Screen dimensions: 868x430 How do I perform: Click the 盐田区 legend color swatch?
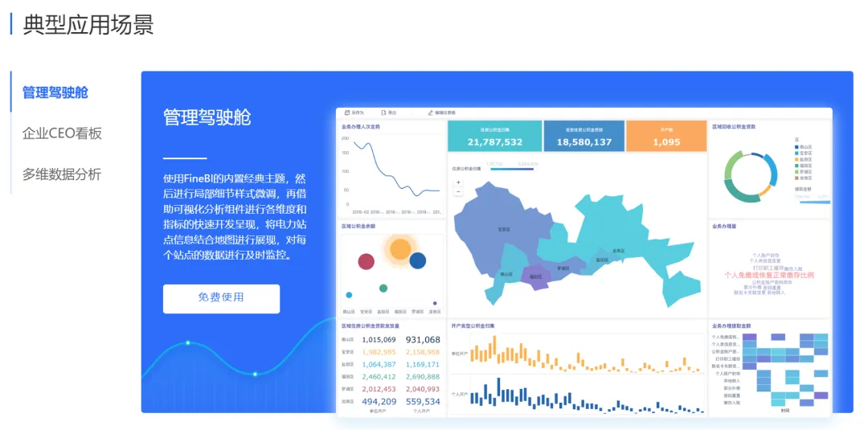[x=796, y=159]
